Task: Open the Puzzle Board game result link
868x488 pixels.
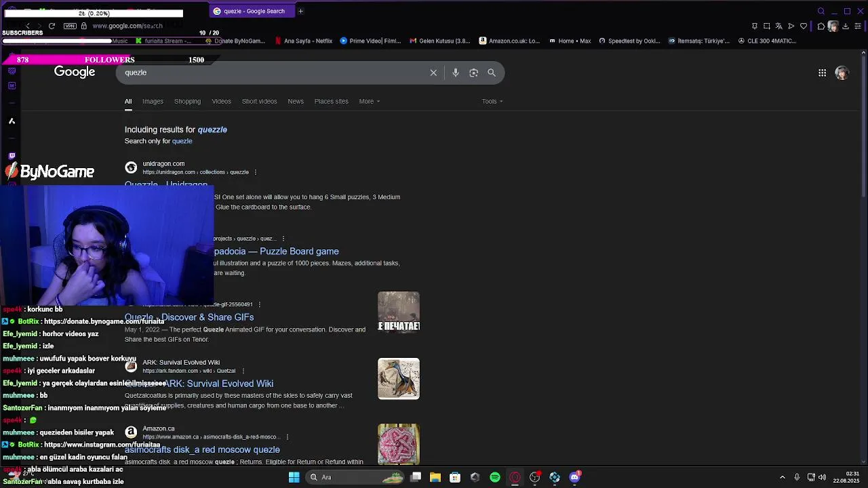Action: tap(276, 251)
